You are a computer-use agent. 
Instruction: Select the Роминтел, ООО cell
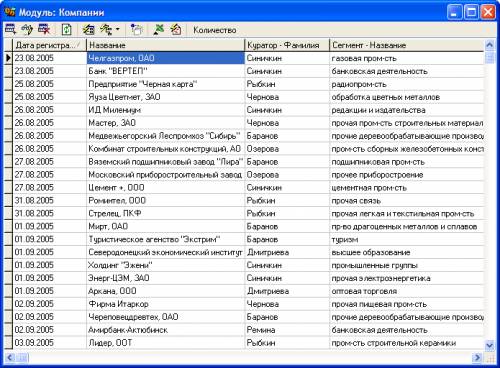(166, 200)
